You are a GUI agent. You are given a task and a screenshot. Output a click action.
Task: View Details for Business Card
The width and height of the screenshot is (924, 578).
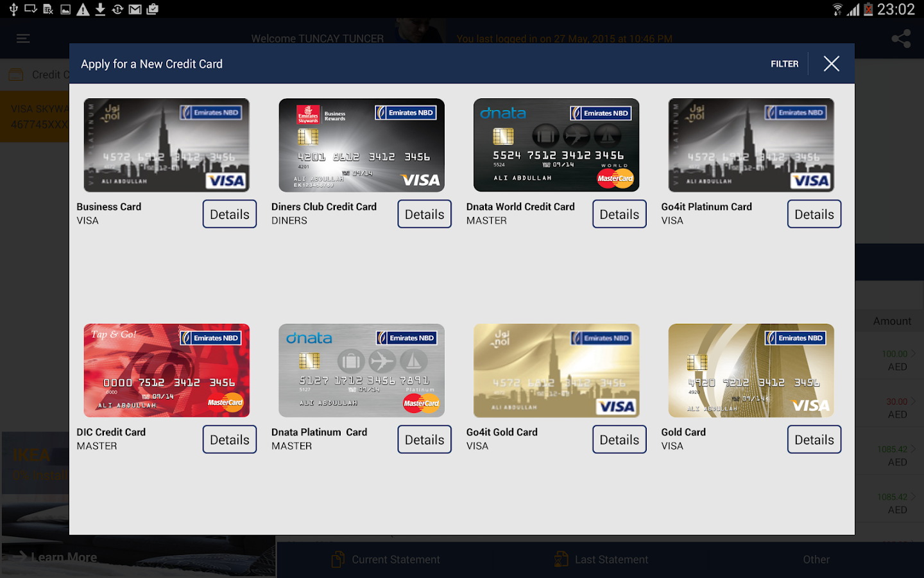click(230, 214)
